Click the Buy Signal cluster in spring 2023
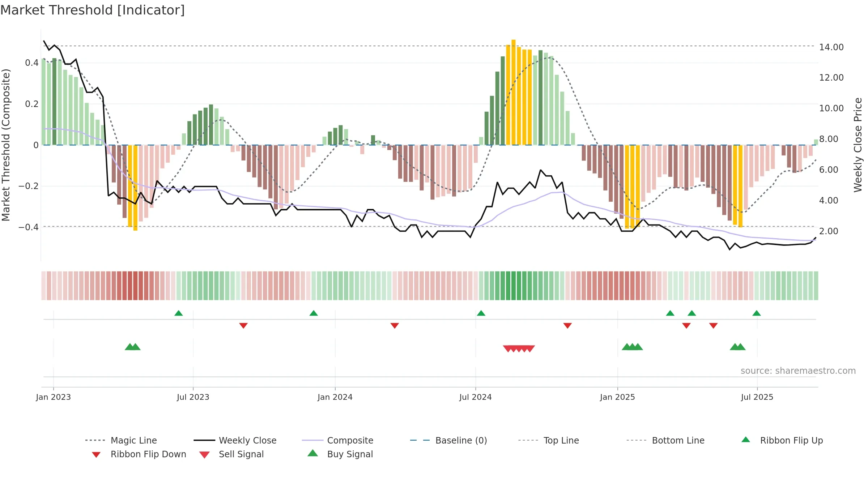Image resolution: width=868 pixels, height=488 pixels. (133, 347)
